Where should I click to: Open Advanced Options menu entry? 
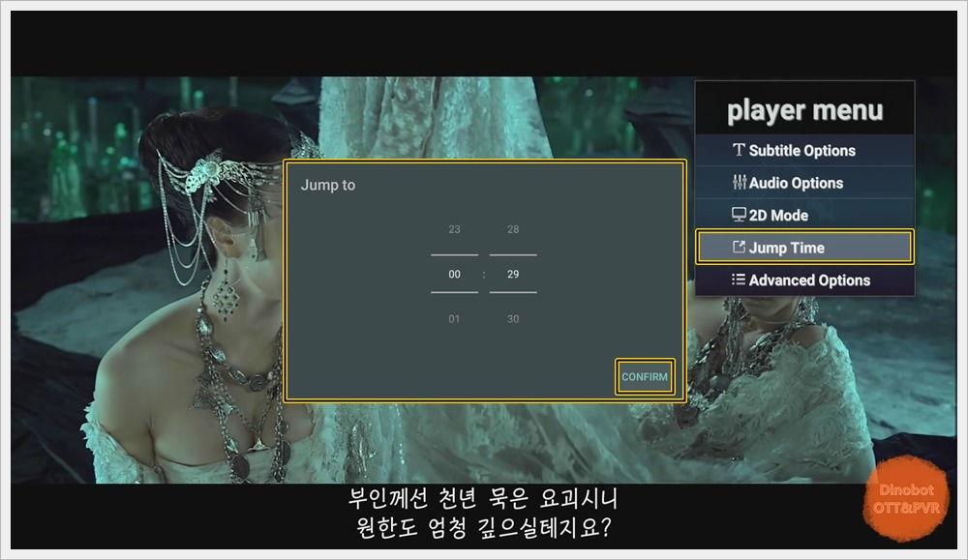(x=804, y=280)
